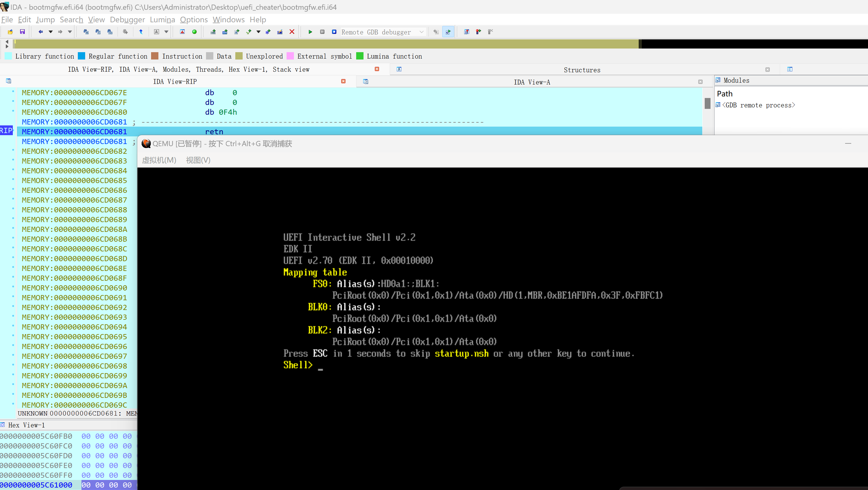
Task: Click the blue up arrow toolbar icon
Action: tap(141, 32)
